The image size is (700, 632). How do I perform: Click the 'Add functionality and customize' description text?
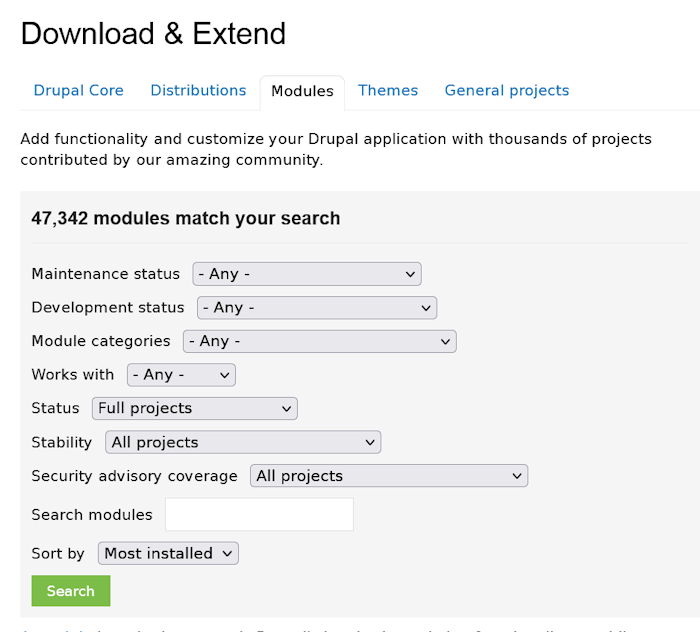click(336, 150)
